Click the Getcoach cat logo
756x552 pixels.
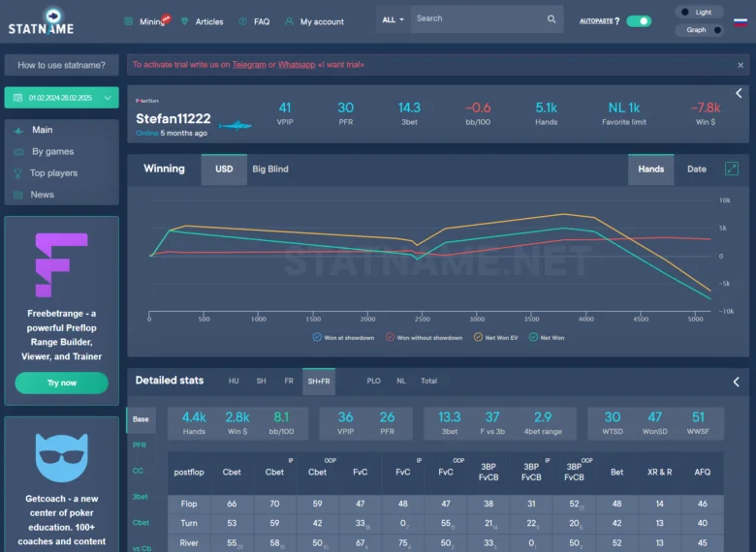[x=62, y=458]
